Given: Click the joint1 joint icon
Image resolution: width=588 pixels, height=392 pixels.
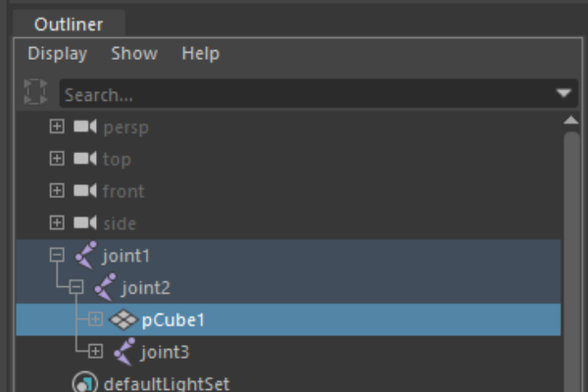Looking at the screenshot, I should tap(85, 256).
